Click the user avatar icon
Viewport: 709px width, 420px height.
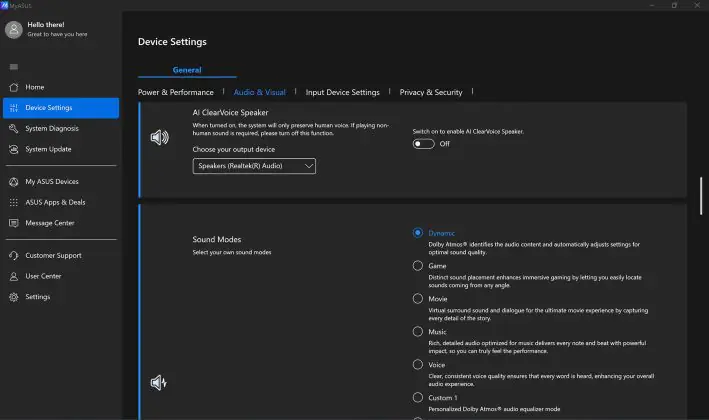[14, 30]
